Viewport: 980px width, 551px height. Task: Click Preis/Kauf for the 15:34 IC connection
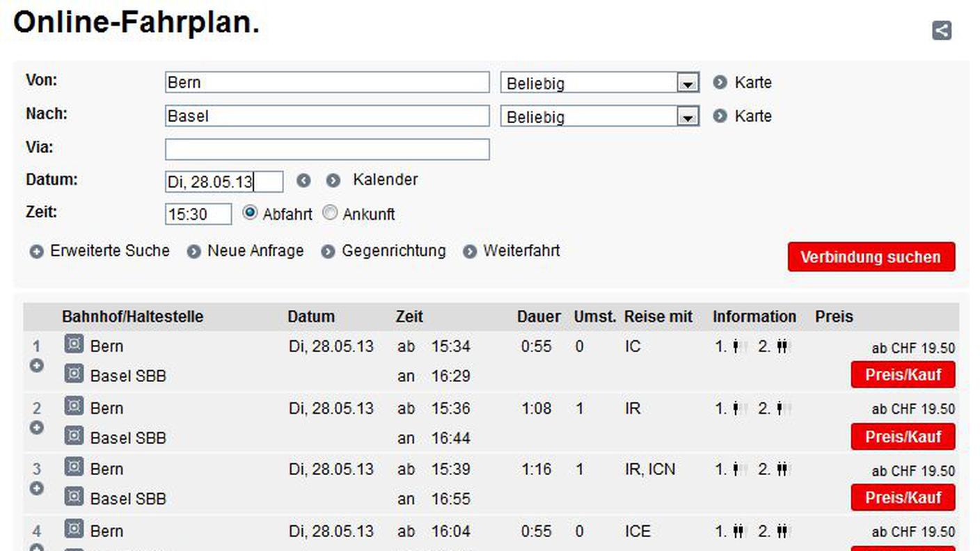pyautogui.click(x=903, y=375)
